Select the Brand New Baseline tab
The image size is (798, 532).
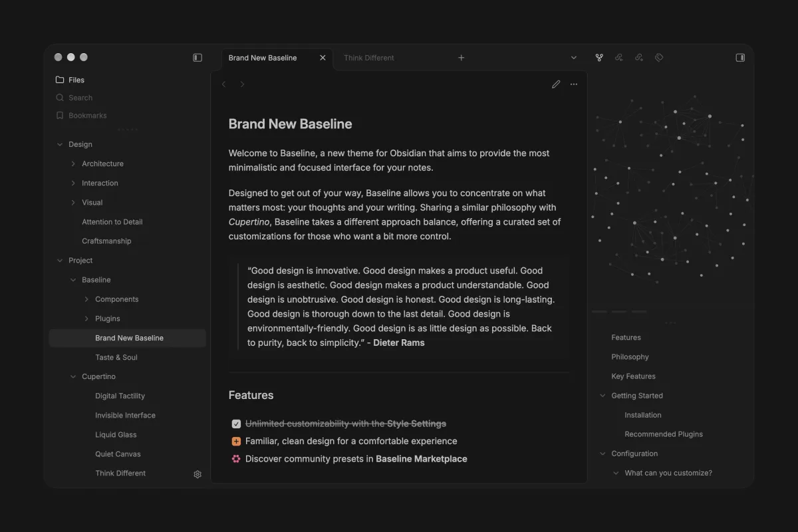263,58
